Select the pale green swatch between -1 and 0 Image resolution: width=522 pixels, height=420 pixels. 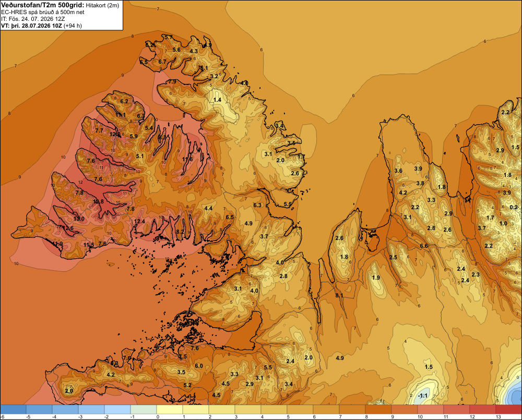click(x=144, y=410)
